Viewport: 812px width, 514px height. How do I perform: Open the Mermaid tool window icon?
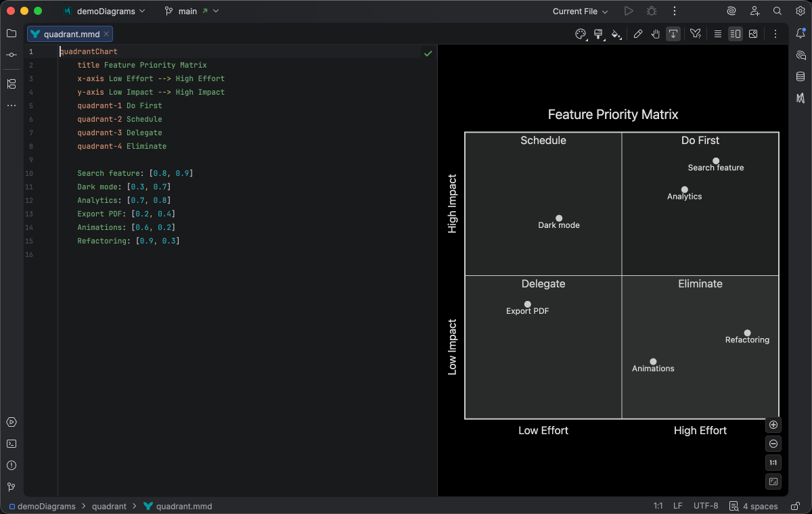coord(800,98)
